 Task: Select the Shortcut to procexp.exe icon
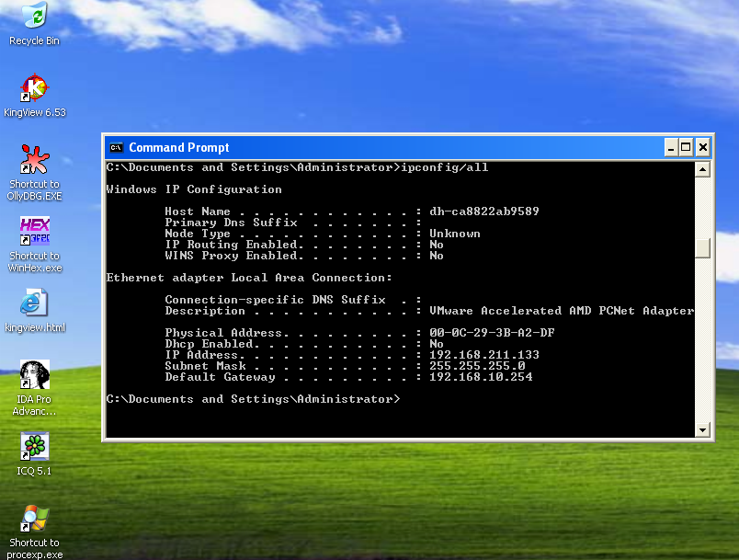pyautogui.click(x=34, y=518)
